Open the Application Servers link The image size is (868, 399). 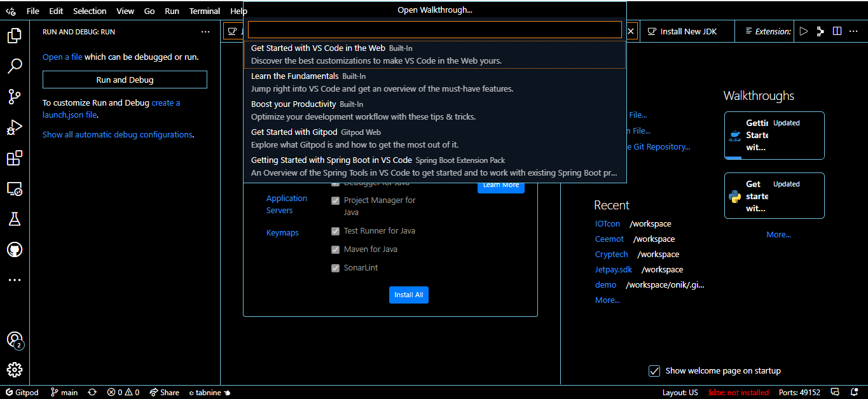pyautogui.click(x=287, y=204)
